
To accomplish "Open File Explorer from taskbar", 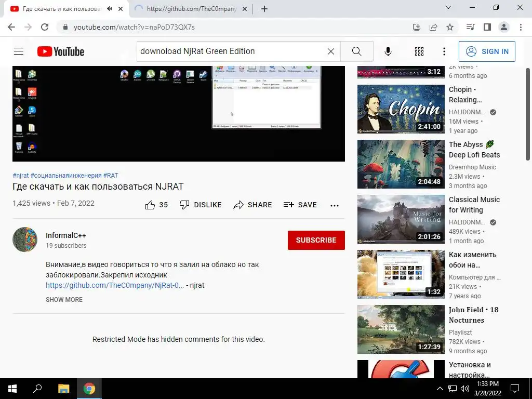I will [x=63, y=389].
